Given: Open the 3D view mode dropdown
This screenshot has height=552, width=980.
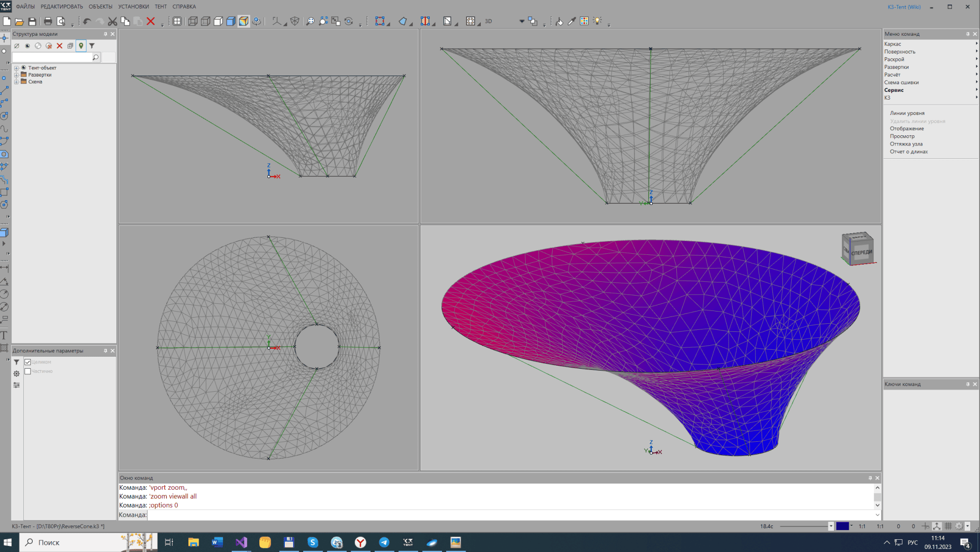Looking at the screenshot, I should [522, 21].
